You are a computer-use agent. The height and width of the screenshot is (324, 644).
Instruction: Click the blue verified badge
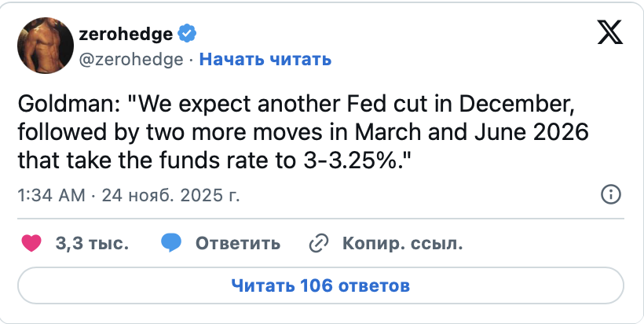187,33
